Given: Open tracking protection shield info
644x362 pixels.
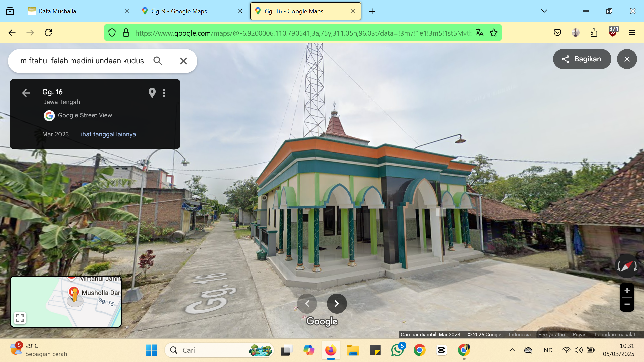Looking at the screenshot, I should (x=112, y=33).
